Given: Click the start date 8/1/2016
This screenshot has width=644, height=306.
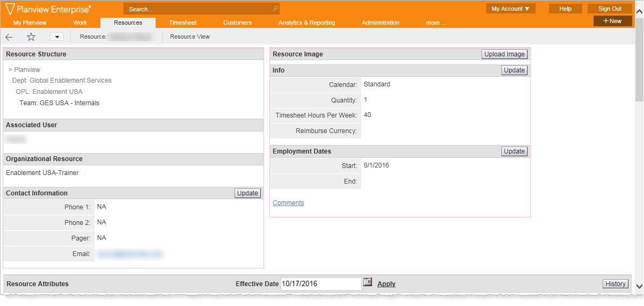Looking at the screenshot, I should click(x=376, y=165).
